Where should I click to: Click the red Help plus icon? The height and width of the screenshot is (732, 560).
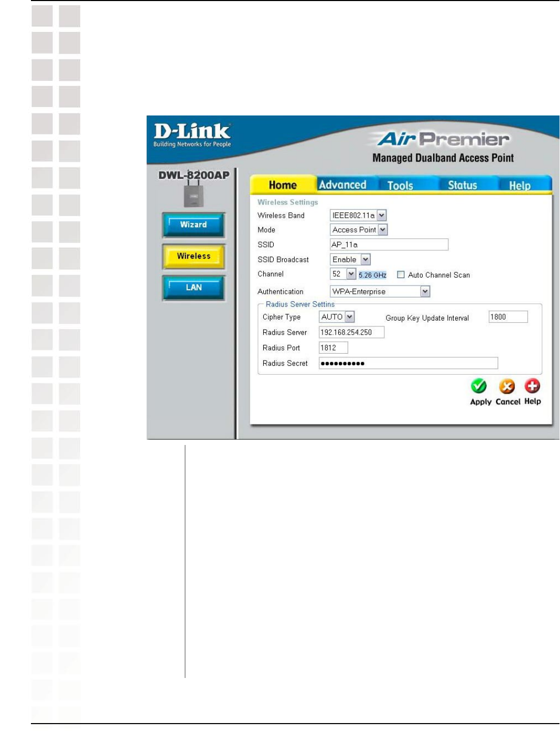tap(532, 386)
